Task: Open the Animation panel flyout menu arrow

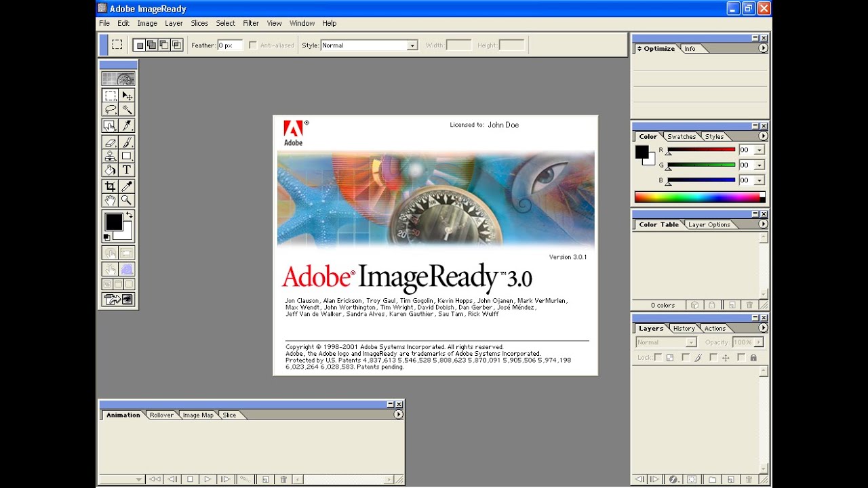Action: pos(398,414)
